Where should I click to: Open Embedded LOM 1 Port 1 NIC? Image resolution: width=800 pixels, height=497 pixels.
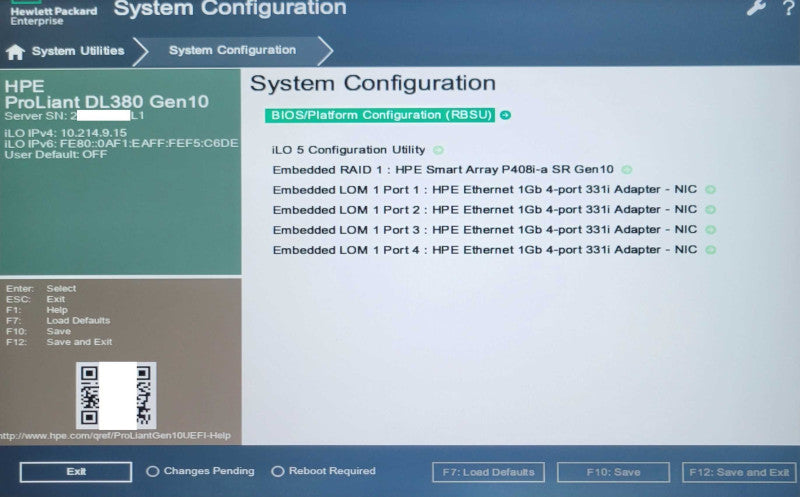[485, 190]
